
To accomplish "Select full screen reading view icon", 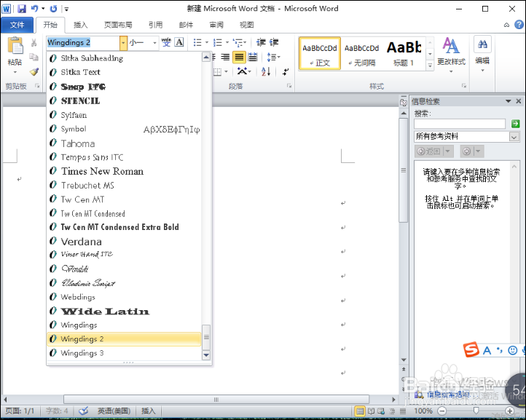I will 371,411.
